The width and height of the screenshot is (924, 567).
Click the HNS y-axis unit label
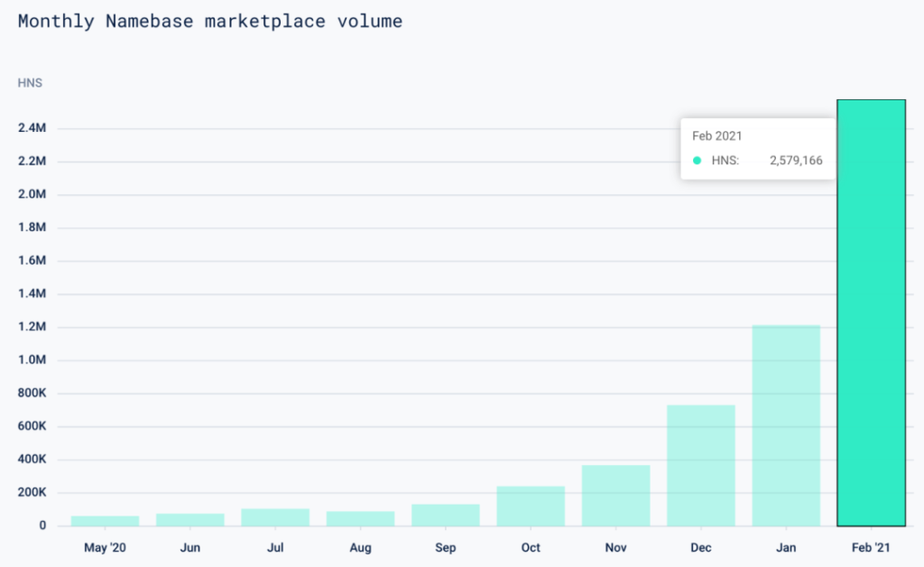click(x=30, y=83)
